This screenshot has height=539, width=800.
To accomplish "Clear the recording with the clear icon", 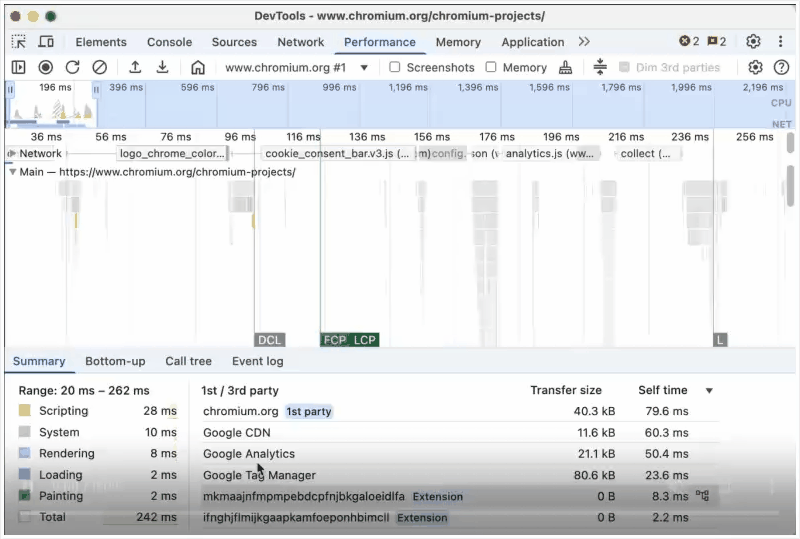I will (x=99, y=67).
